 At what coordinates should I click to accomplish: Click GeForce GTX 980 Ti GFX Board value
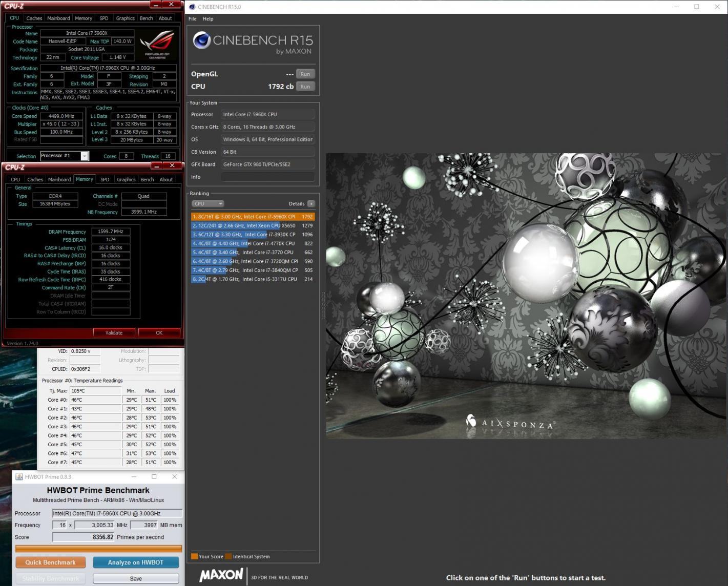pos(268,164)
